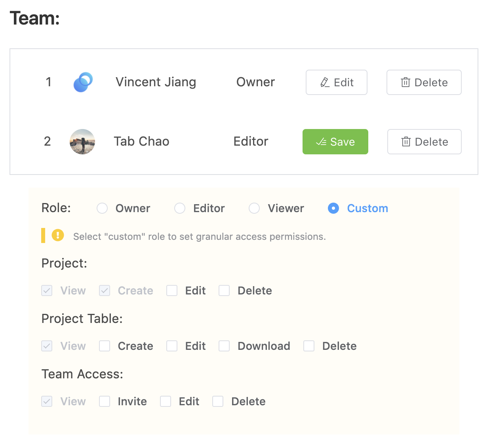Check Create under Project Table

[105, 346]
